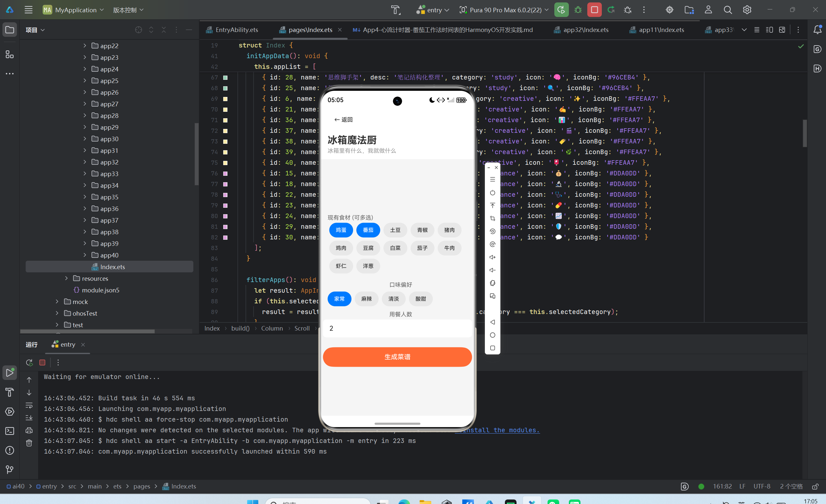Open the notifications bell
This screenshot has height=504, width=826.
[x=817, y=30]
